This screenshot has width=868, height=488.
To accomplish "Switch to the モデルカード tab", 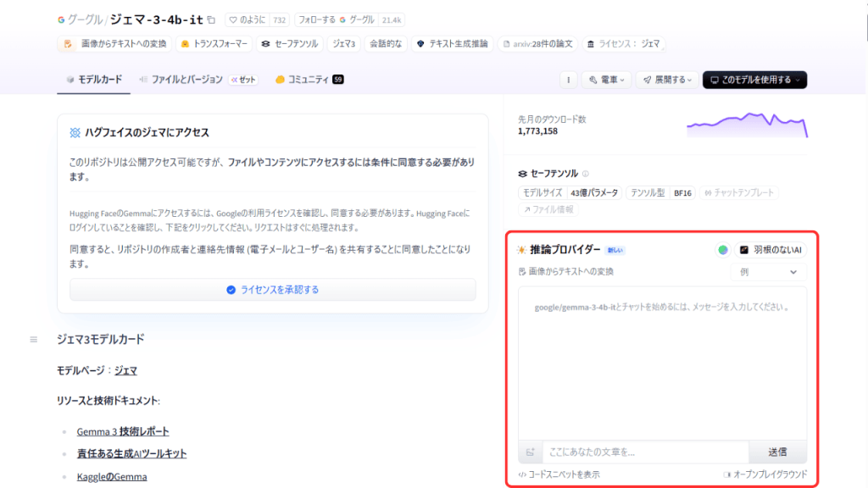I will [93, 80].
